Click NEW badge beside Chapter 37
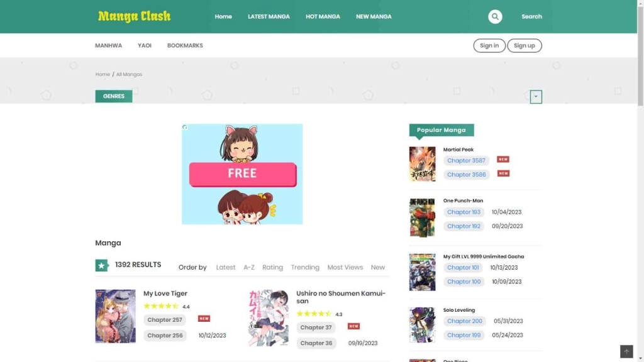Screen dimensions: 644x362 click(x=353, y=326)
